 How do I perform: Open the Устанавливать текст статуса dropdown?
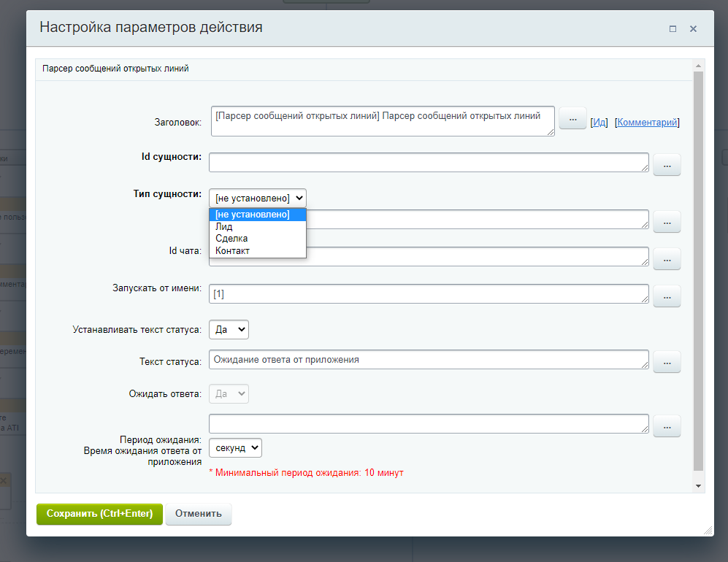click(x=229, y=330)
